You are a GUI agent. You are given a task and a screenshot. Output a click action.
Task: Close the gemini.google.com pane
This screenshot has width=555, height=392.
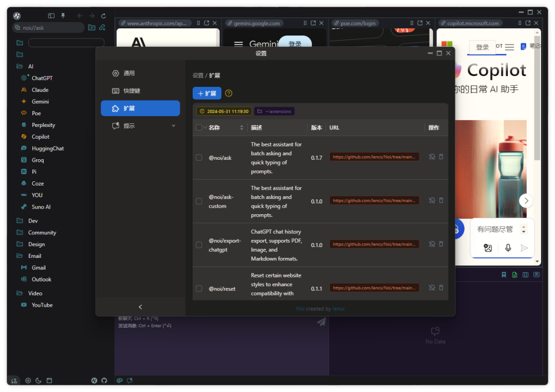pyautogui.click(x=321, y=23)
